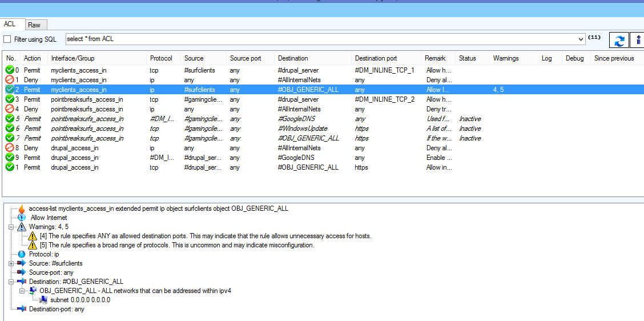The image size is (644, 321).
Task: Click the arrow icon beside Source-port: any
Action: click(22, 272)
